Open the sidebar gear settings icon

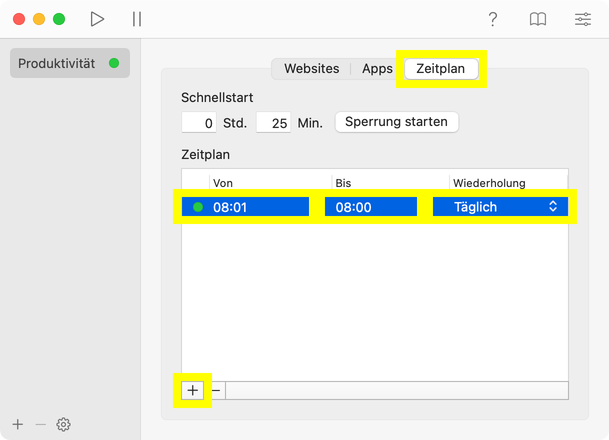(x=64, y=425)
